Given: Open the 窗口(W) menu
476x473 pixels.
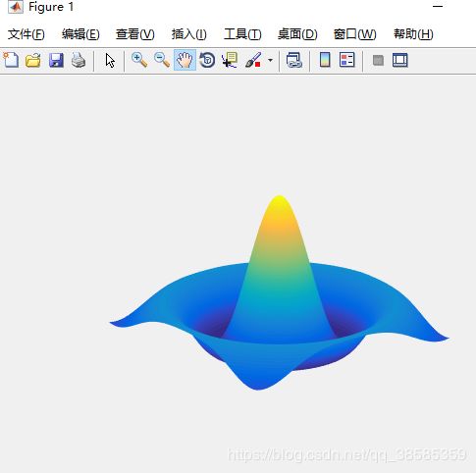Looking at the screenshot, I should tap(354, 34).
